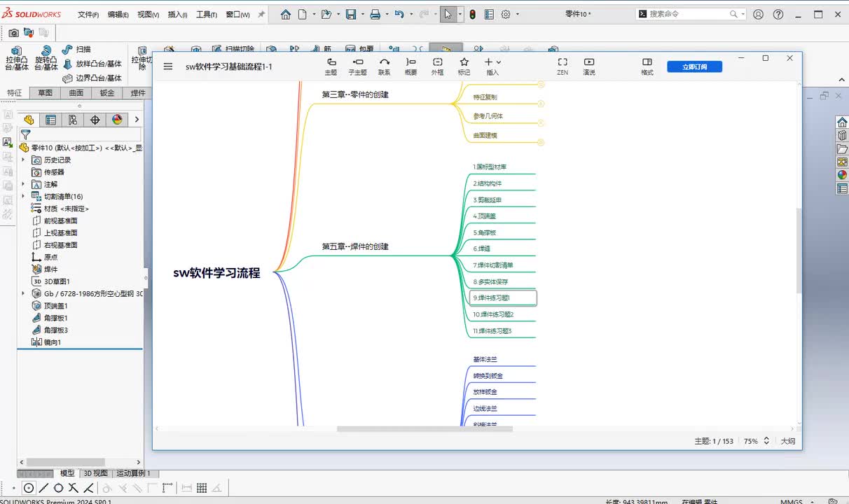Image resolution: width=849 pixels, height=504 pixels.
Task: Open the 编辑 menu
Action: coord(118,15)
